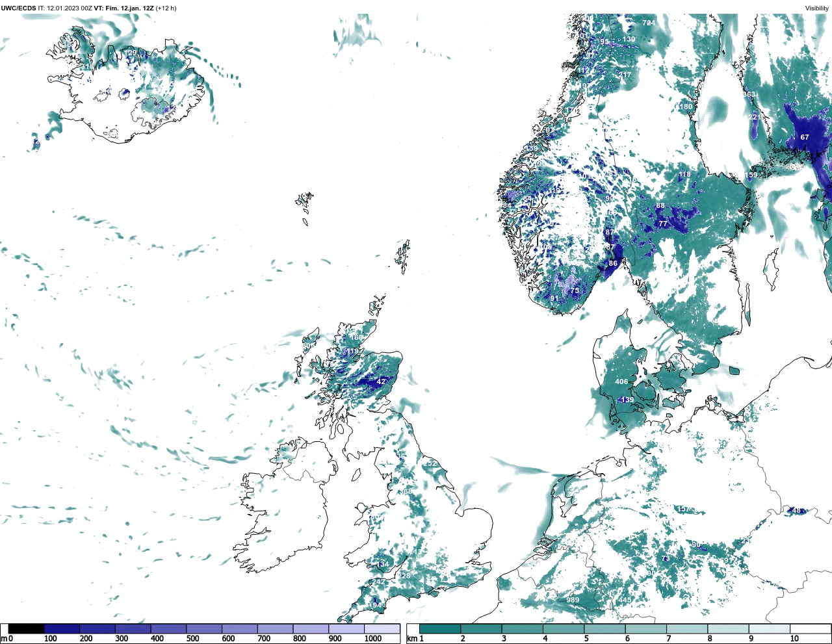Click the '159' value near Åland

(751, 175)
